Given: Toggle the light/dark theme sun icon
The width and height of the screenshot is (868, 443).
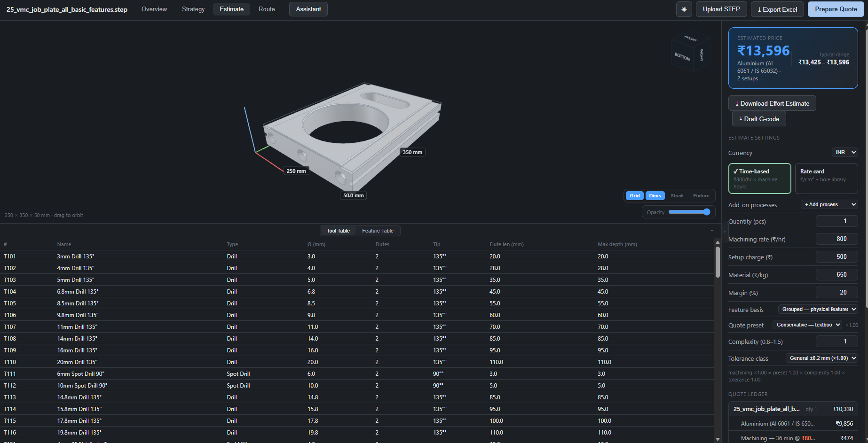Looking at the screenshot, I should click(x=684, y=9).
